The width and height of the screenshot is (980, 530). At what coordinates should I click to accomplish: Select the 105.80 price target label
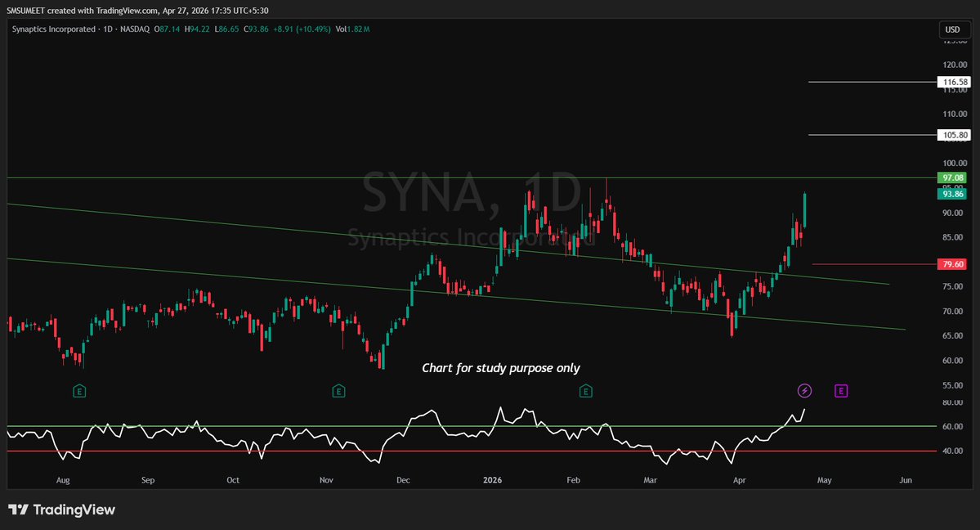pos(955,134)
